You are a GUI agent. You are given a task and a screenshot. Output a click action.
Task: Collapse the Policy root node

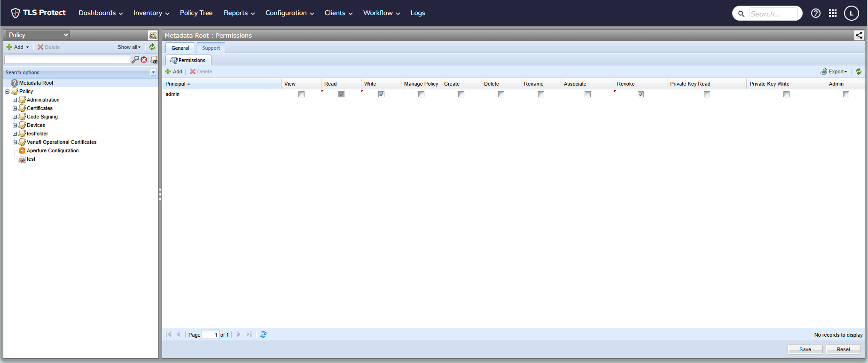point(7,91)
